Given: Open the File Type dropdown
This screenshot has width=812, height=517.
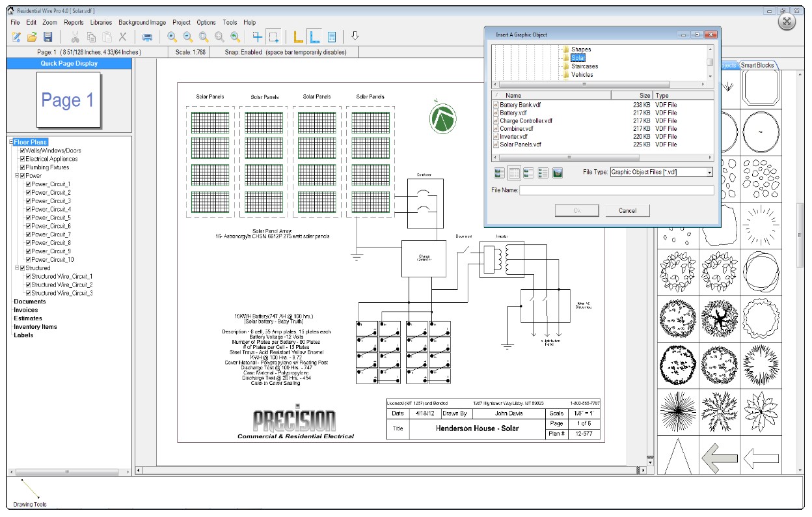Looking at the screenshot, I should [709, 173].
